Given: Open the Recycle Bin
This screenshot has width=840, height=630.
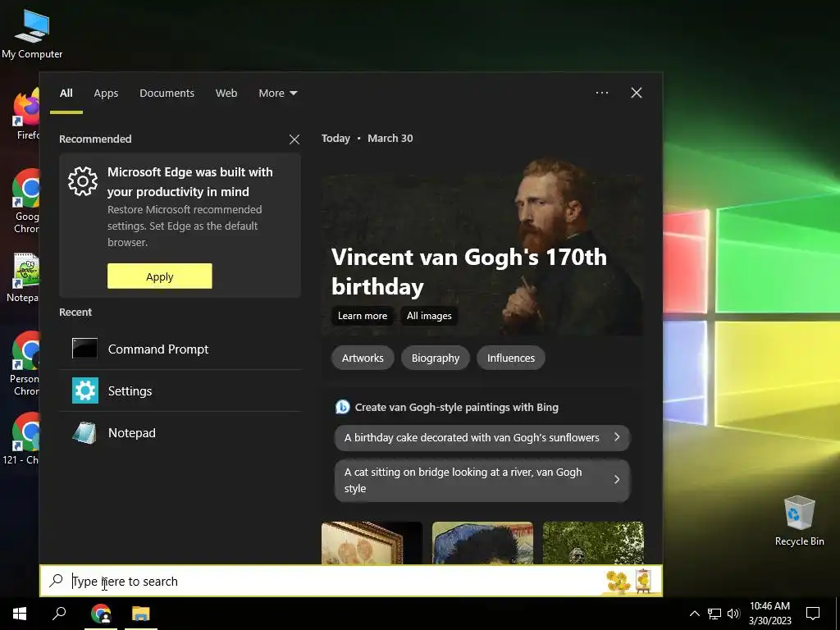Looking at the screenshot, I should click(x=799, y=521).
